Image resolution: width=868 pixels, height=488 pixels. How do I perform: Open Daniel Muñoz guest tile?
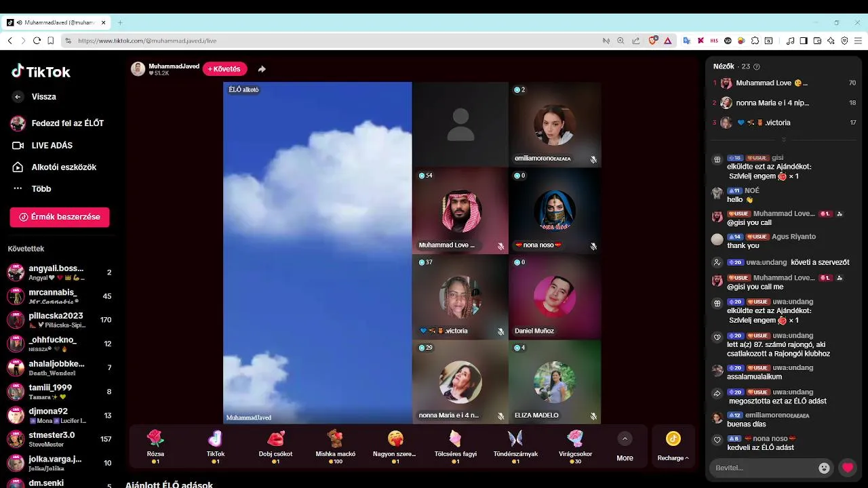coord(555,297)
